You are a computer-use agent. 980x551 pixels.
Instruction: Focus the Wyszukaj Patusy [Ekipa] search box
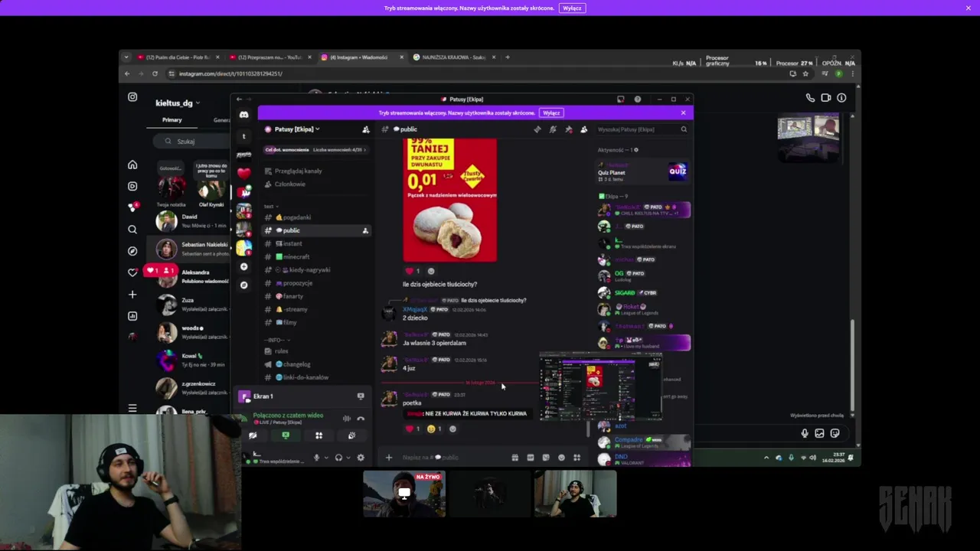coord(641,129)
